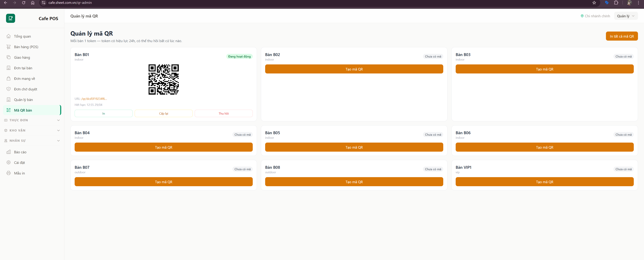This screenshot has width=644, height=260.
Task: Click the browser address bar URL
Action: [70, 3]
